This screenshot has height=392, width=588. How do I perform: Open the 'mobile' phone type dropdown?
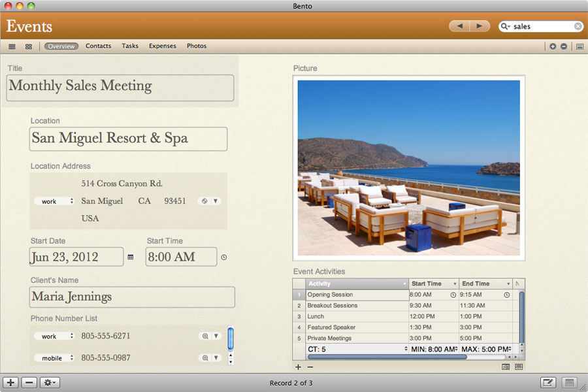pyautogui.click(x=54, y=358)
